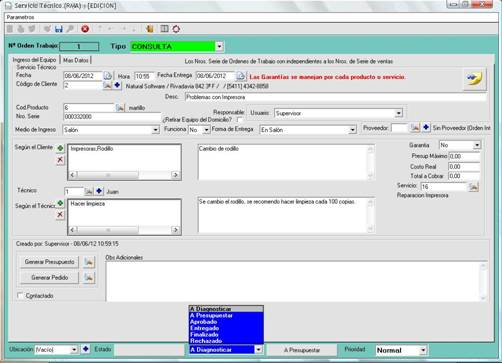502x363 pixels.
Task: Click search icon beside Cod.Producto field
Action: pos(120,108)
